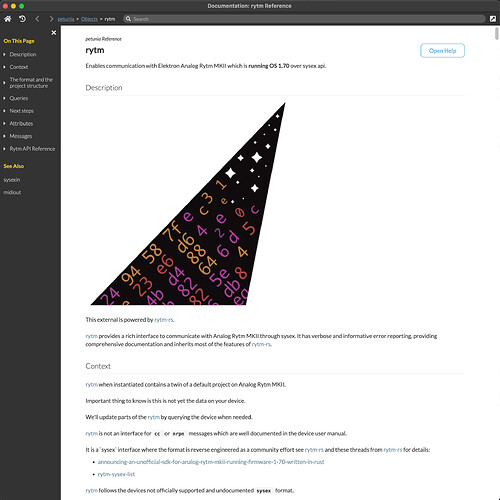Expand the Context sidebar entry arrow
Image resolution: width=500 pixels, height=500 pixels.
click(x=4, y=67)
